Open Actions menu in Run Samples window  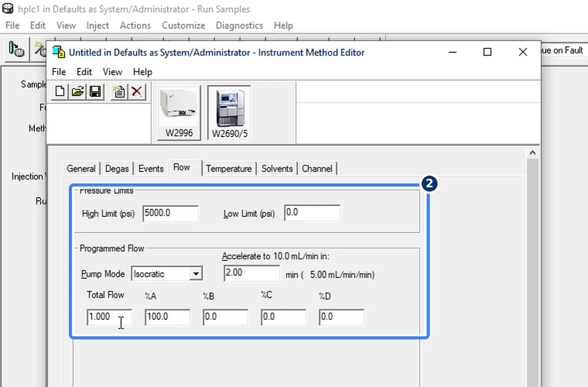pyautogui.click(x=135, y=25)
